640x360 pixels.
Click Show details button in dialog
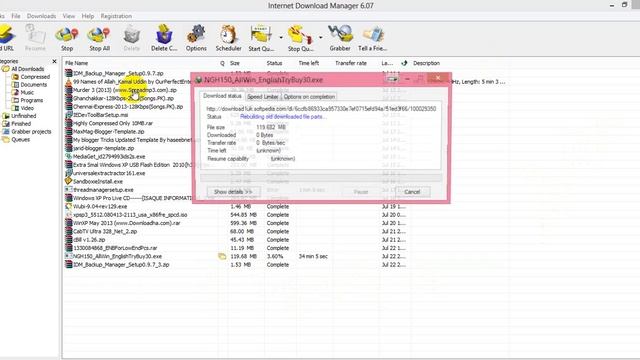tap(233, 192)
